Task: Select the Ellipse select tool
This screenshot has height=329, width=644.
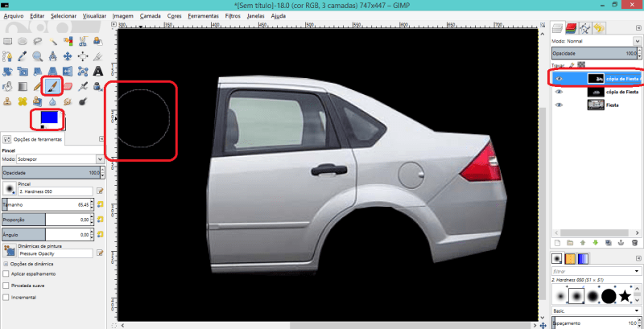Action: pos(23,41)
